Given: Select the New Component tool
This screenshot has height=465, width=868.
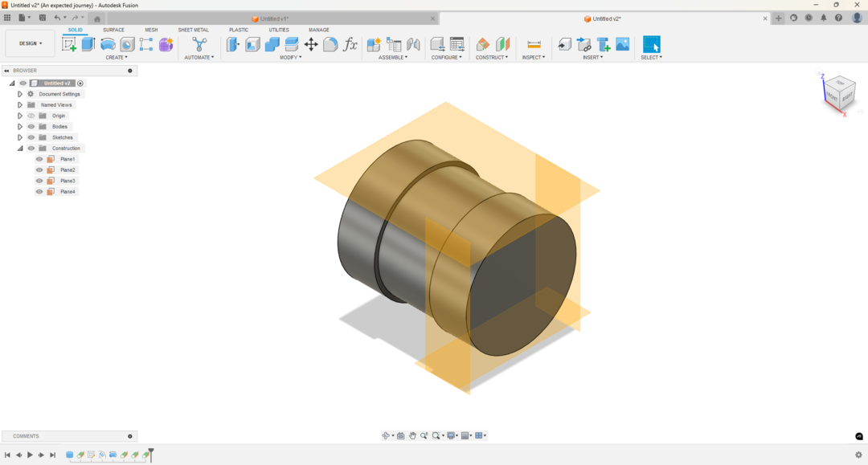Looking at the screenshot, I should click(374, 44).
